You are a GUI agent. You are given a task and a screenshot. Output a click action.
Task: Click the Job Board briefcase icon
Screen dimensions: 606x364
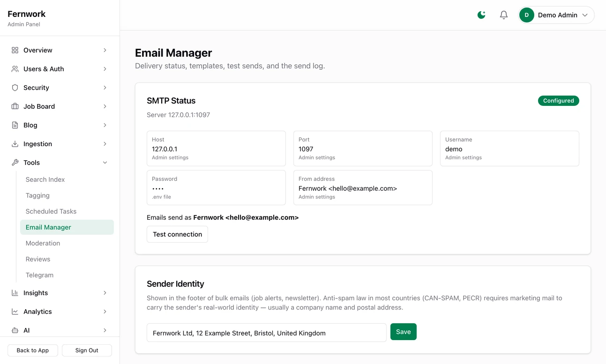click(15, 106)
